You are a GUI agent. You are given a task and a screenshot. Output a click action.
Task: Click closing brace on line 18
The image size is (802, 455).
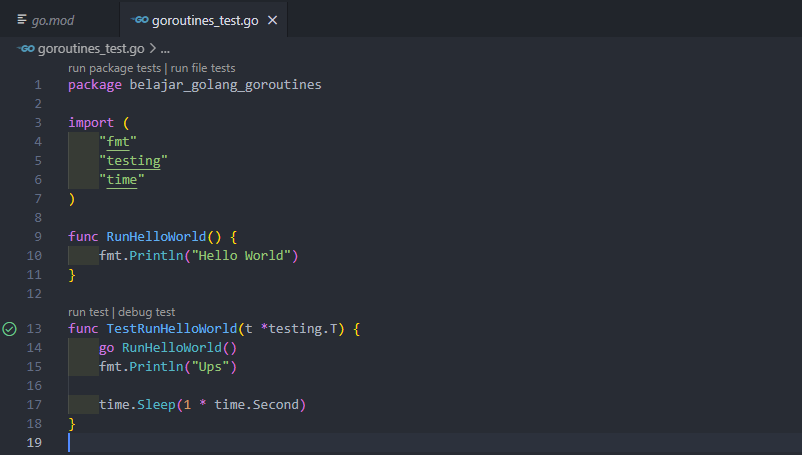coord(72,424)
